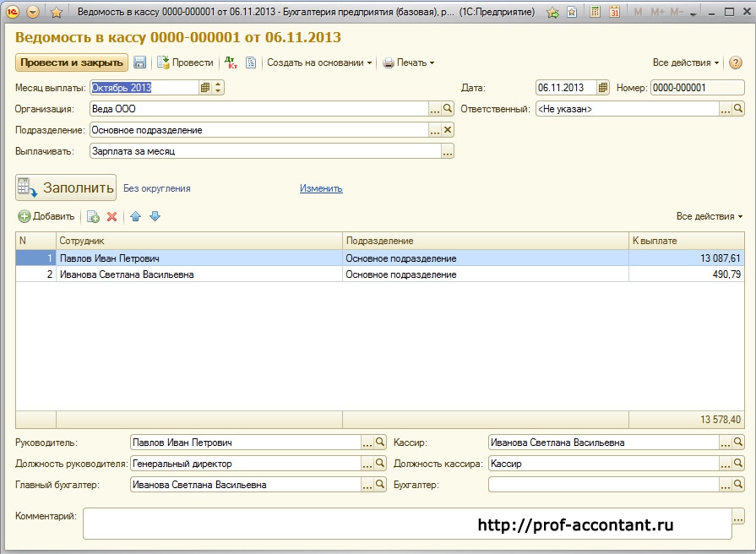Screen dimensions: 756x554
Task: Click the Месяц выплаты field Октябрь 2013
Action: pos(144,88)
